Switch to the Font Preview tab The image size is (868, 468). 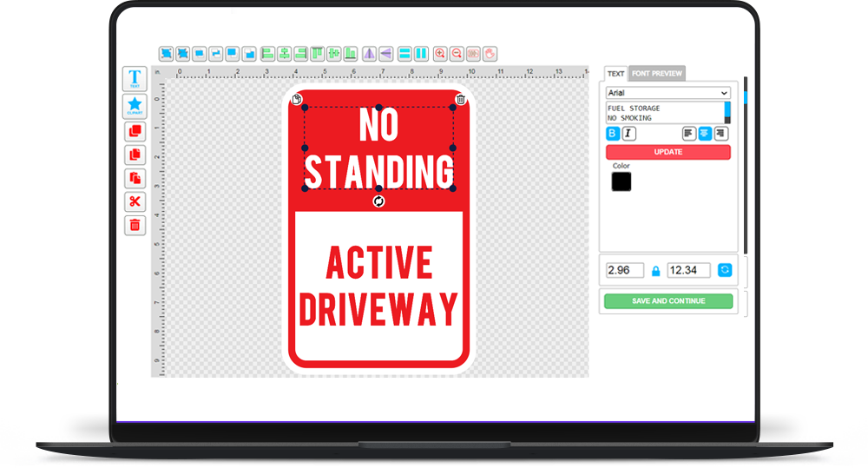[657, 74]
